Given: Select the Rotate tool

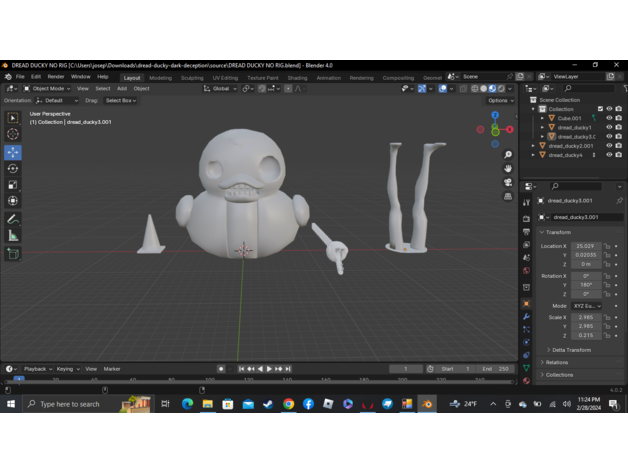Looking at the screenshot, I should pyautogui.click(x=13, y=169).
